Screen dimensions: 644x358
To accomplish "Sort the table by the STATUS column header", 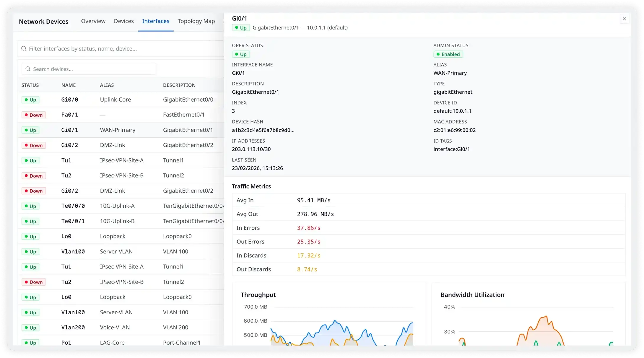I will point(30,85).
